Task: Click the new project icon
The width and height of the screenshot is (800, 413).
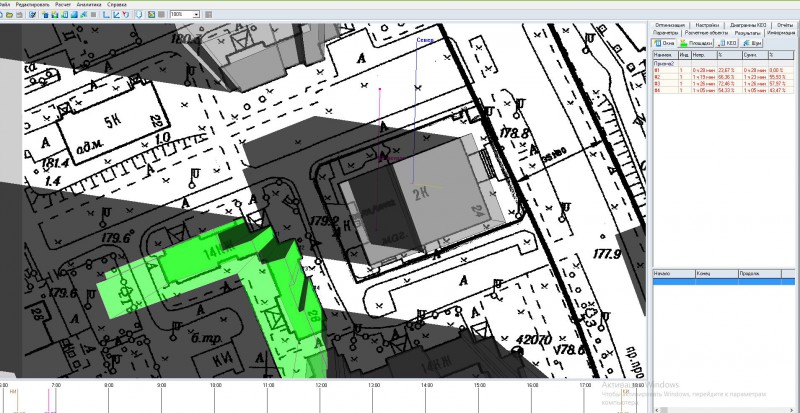Action: [x=1, y=14]
